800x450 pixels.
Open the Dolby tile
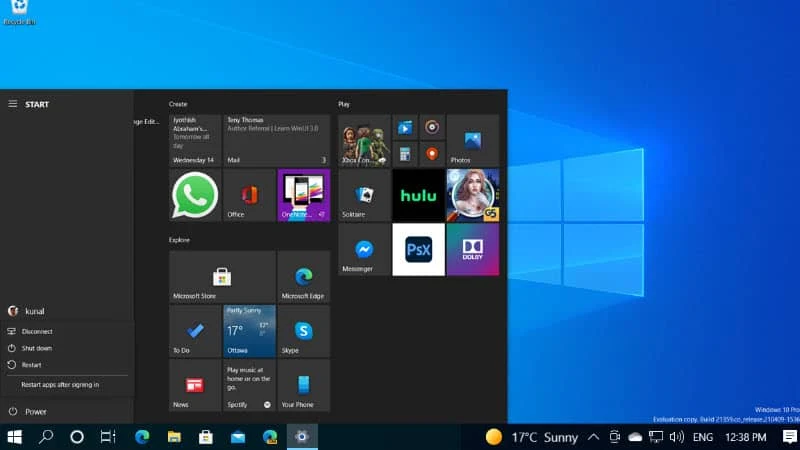coord(473,249)
